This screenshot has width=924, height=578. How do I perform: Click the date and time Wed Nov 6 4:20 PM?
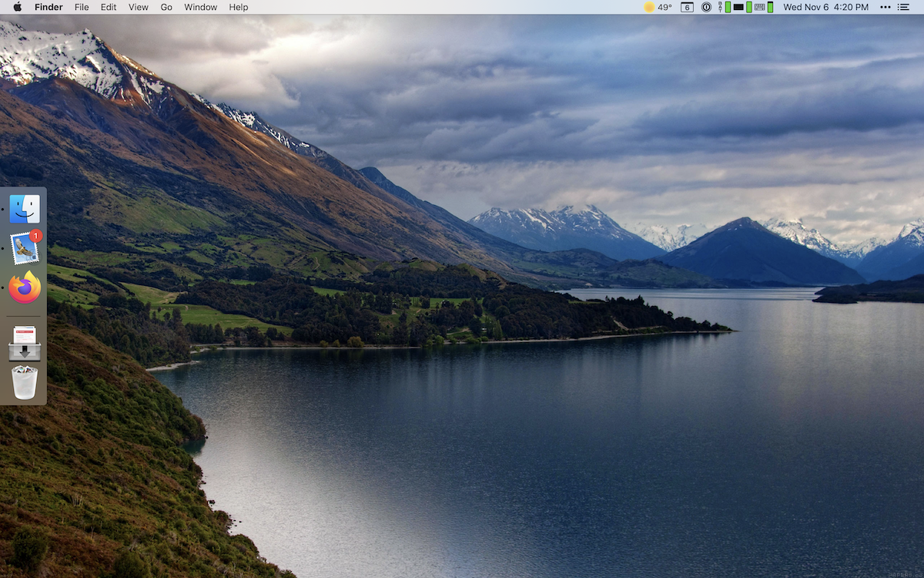pyautogui.click(x=825, y=7)
